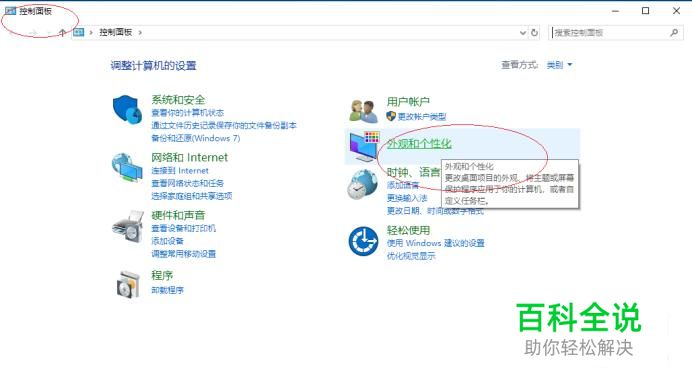The height and width of the screenshot is (392, 692).
Task: Open 选择家庭组和共享选项 link
Action: click(x=192, y=196)
